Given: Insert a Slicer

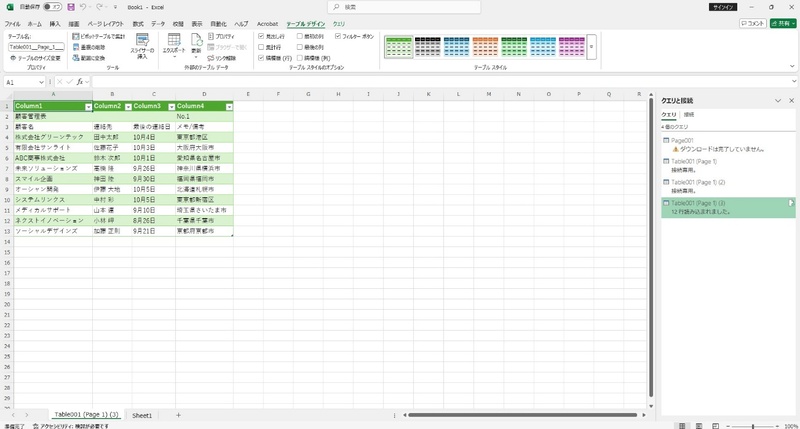Looking at the screenshot, I should 142,46.
